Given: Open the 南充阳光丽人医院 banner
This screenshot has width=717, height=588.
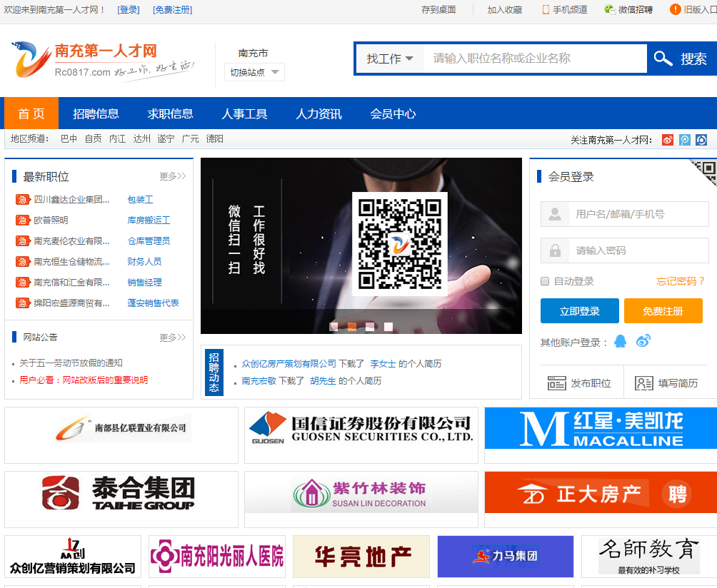Looking at the screenshot, I should [217, 557].
